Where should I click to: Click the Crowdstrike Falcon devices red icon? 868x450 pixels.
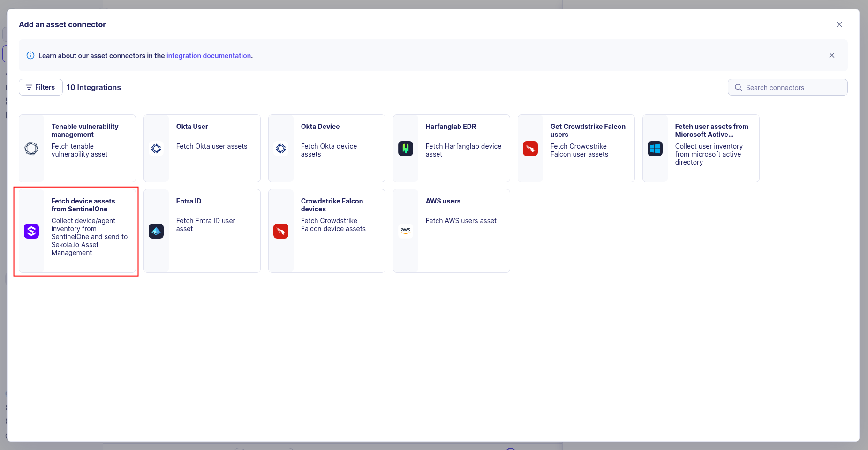click(281, 231)
